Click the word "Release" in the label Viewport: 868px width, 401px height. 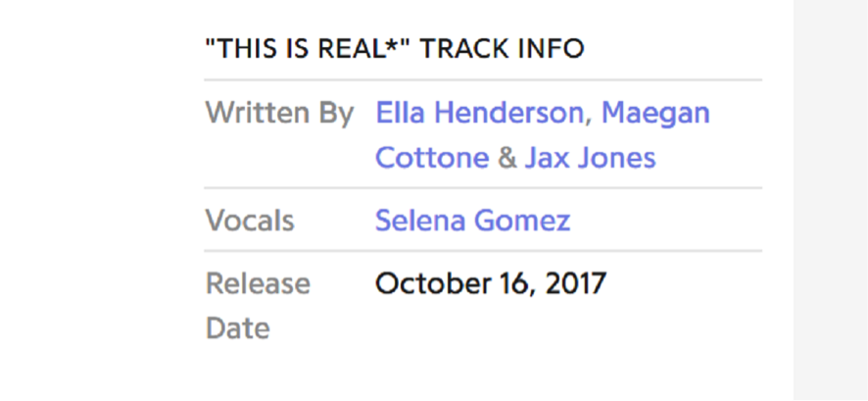click(258, 284)
